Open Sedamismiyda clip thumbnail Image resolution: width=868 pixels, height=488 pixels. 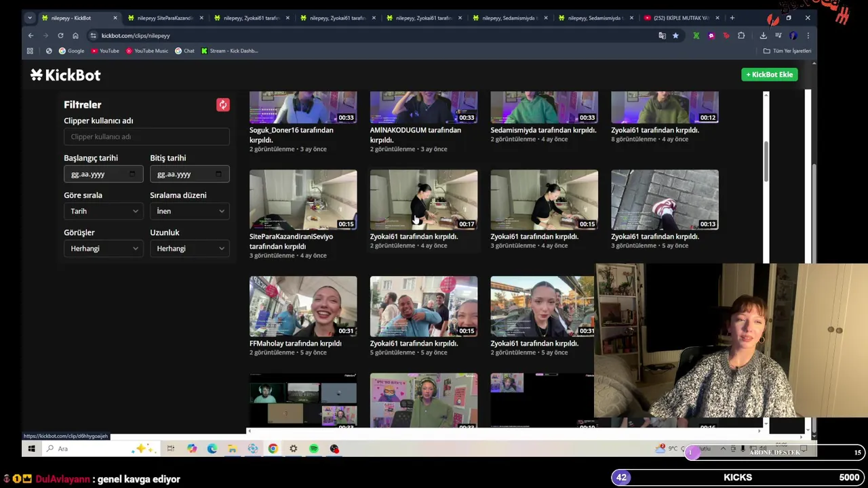545,107
